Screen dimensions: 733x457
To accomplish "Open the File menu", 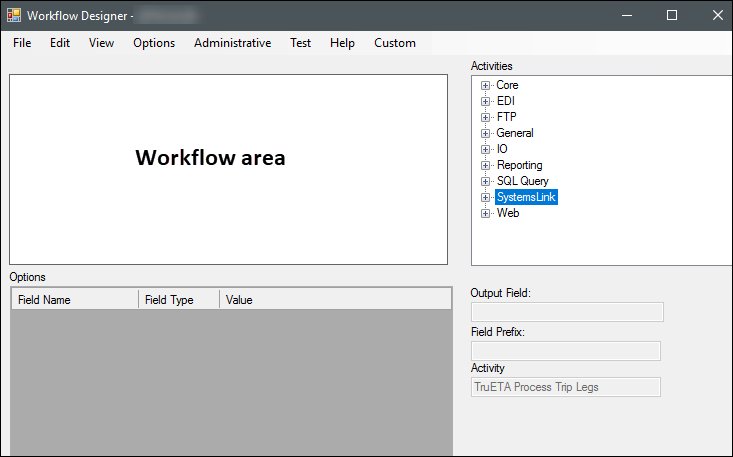I will [22, 43].
